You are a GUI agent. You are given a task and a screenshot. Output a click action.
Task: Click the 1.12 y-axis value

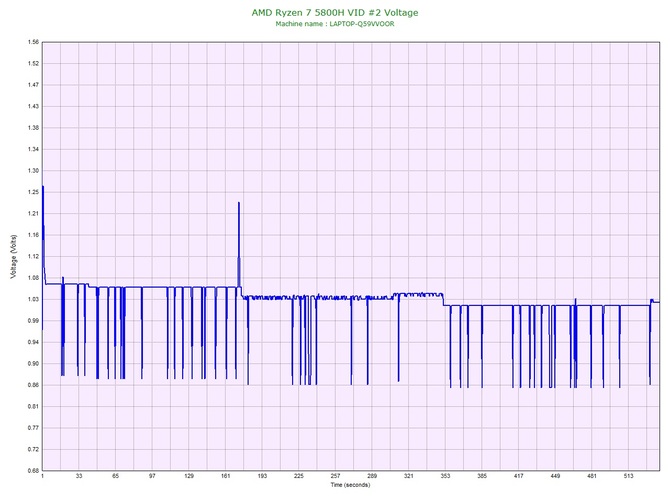33,256
